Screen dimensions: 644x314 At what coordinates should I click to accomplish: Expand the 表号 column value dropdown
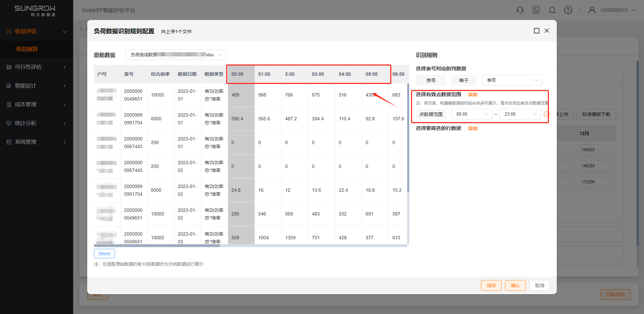(512, 80)
